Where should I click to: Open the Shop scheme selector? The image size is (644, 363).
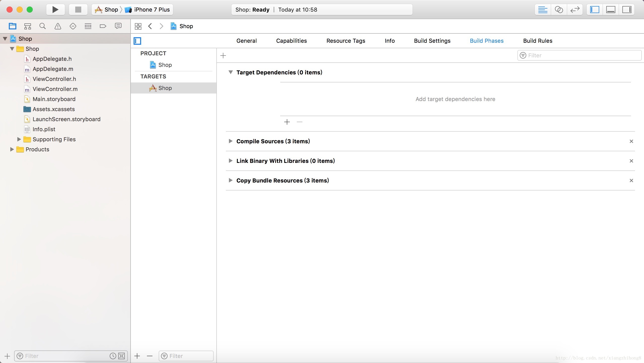pos(107,10)
